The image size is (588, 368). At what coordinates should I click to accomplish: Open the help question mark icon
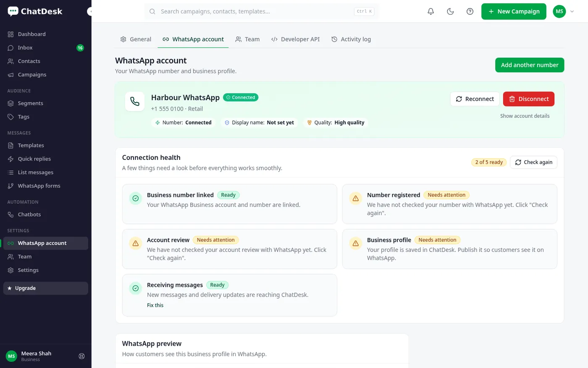tap(470, 11)
